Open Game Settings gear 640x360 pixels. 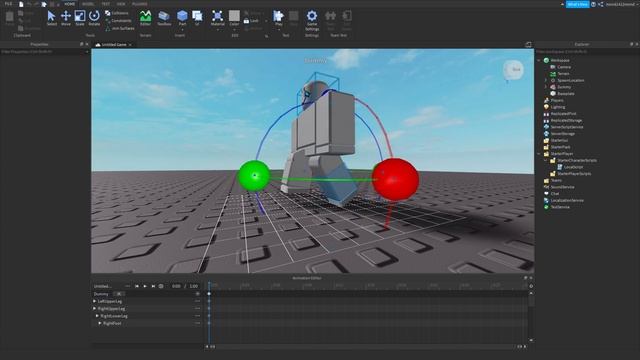tap(312, 20)
